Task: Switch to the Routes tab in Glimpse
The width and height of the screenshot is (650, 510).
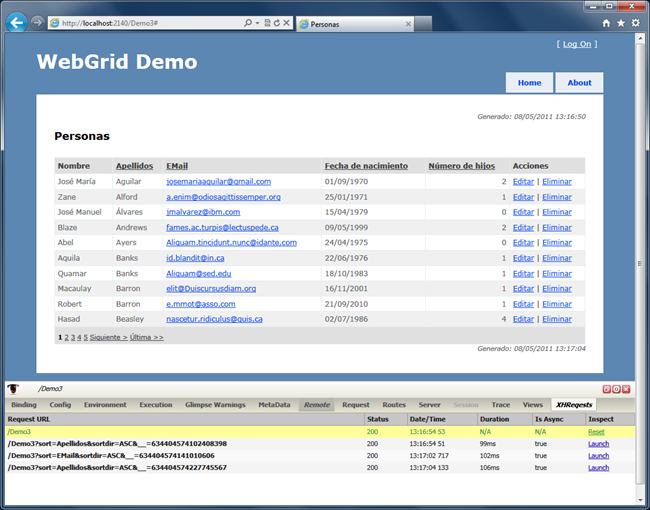Action: coord(393,405)
